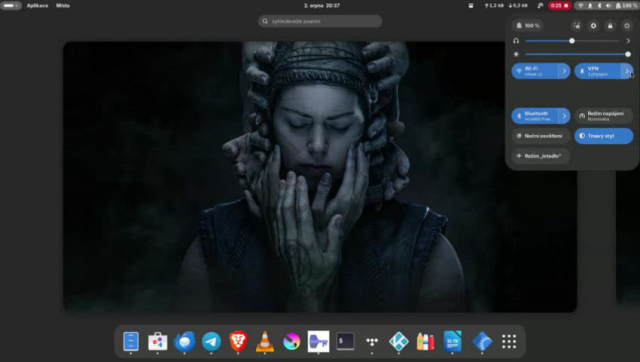The width and height of the screenshot is (640, 362).
Task: Click the clipboard indicator in top bar
Action: tap(471, 6)
